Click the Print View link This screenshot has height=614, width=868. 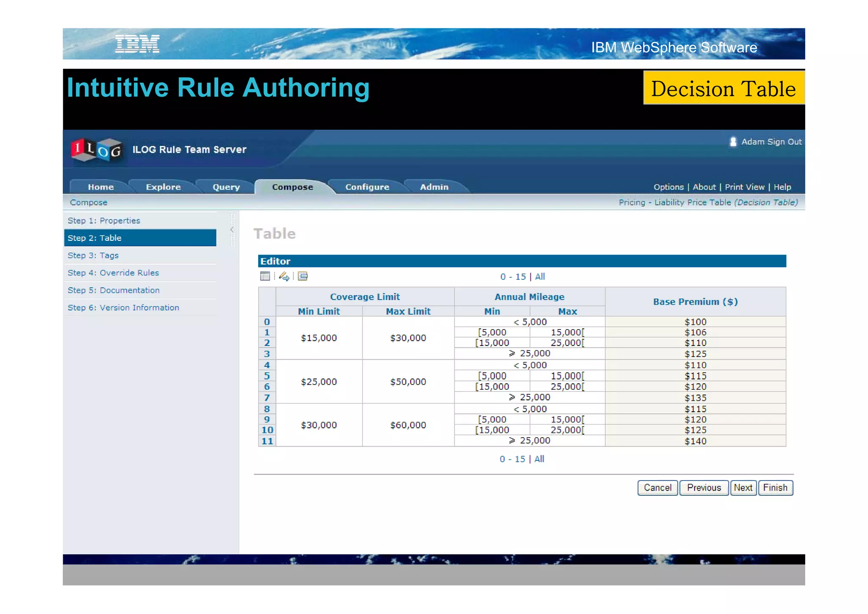pyautogui.click(x=744, y=187)
